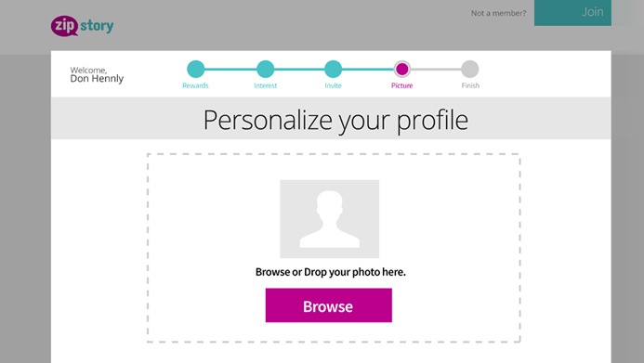The image size is (644, 363).
Task: Select the Picture step label
Action: (401, 85)
